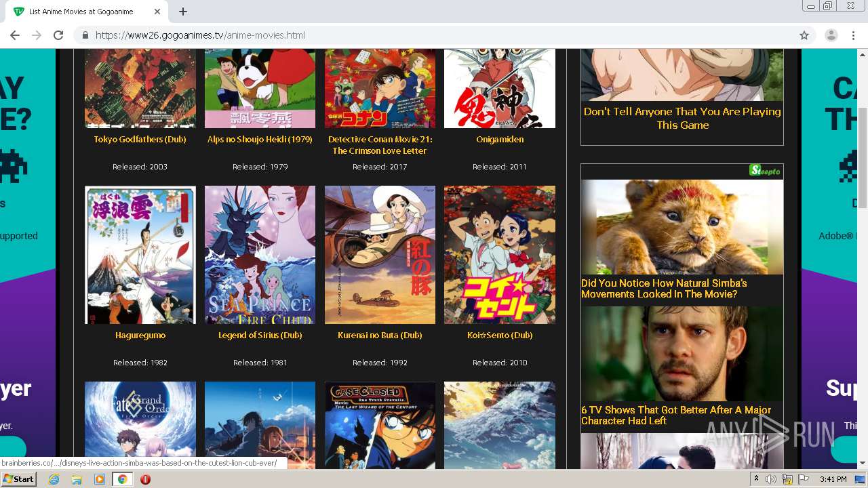The width and height of the screenshot is (868, 488).
Task: Click the 3:41 PM system clock
Action: tap(833, 479)
